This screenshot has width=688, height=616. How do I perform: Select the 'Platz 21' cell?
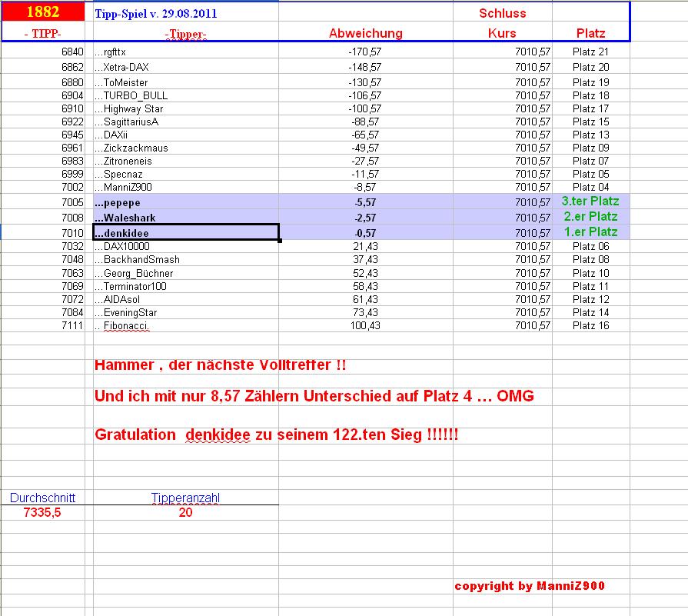click(590, 52)
